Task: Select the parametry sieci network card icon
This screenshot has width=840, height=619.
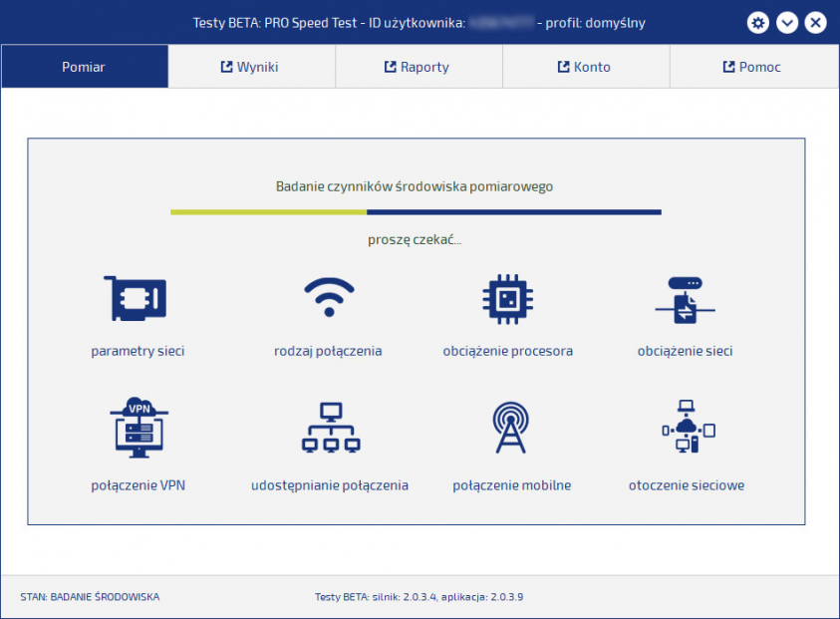Action: click(x=137, y=296)
